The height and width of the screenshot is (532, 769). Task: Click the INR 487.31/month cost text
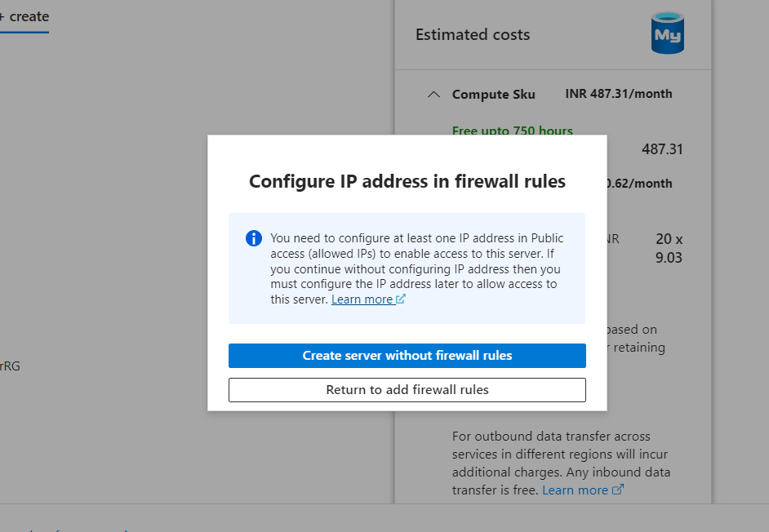click(619, 94)
